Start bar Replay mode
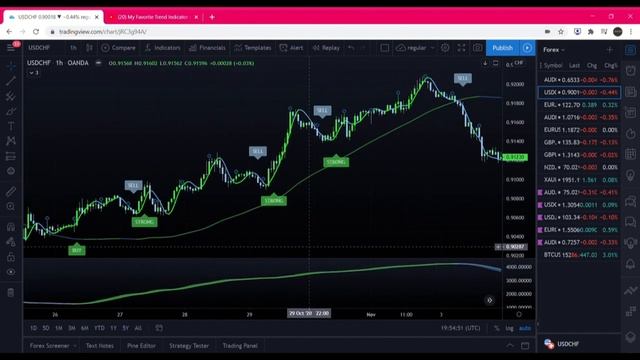The width and height of the screenshot is (640, 360). [326, 48]
